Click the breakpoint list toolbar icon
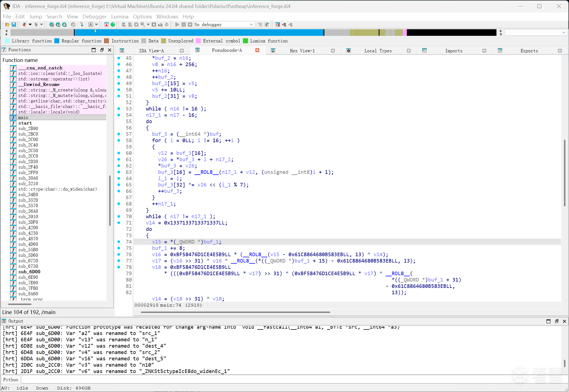This screenshot has height=392, width=569. tap(278, 25)
